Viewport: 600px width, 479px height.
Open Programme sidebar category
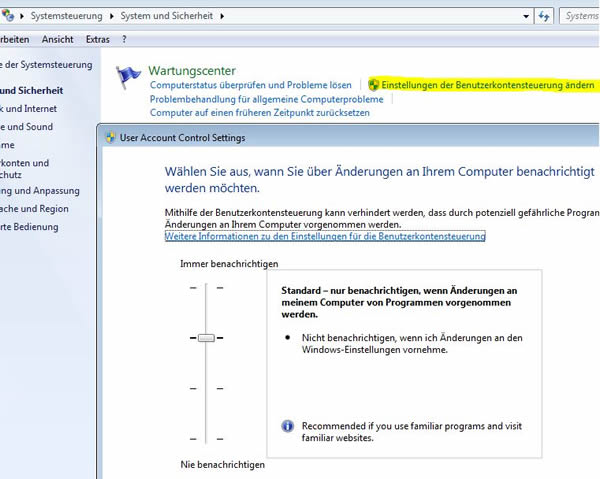click(7, 145)
